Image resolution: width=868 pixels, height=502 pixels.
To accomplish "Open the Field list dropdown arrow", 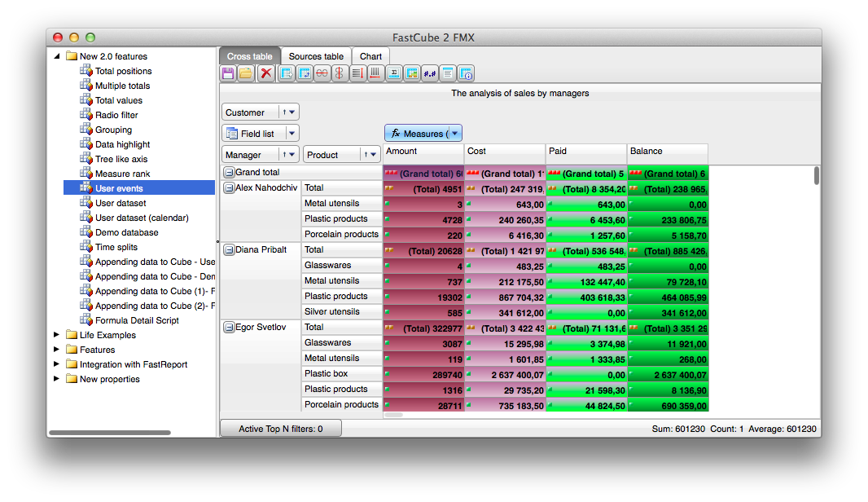I will 292,134.
